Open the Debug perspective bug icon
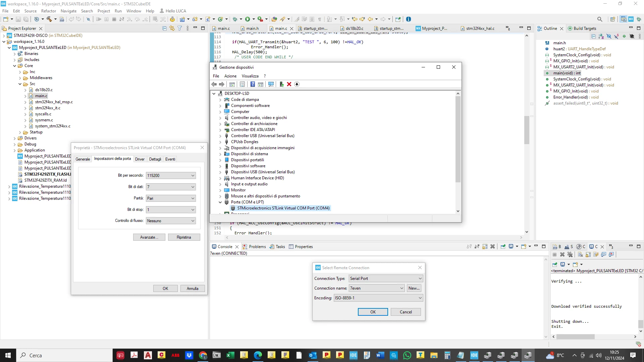 (x=639, y=19)
